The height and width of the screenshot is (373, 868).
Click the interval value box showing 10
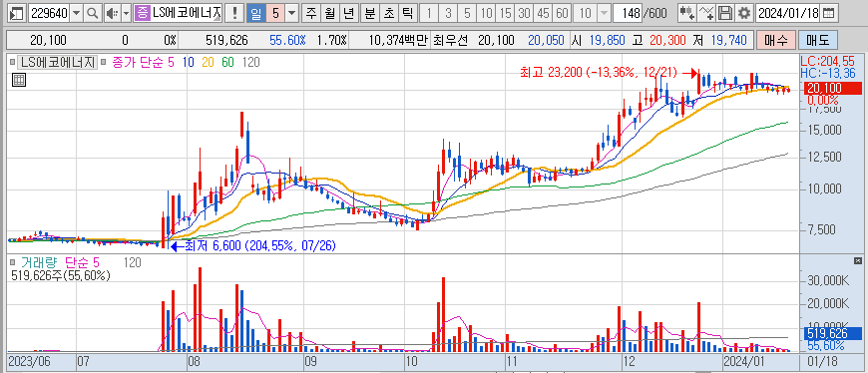(586, 13)
